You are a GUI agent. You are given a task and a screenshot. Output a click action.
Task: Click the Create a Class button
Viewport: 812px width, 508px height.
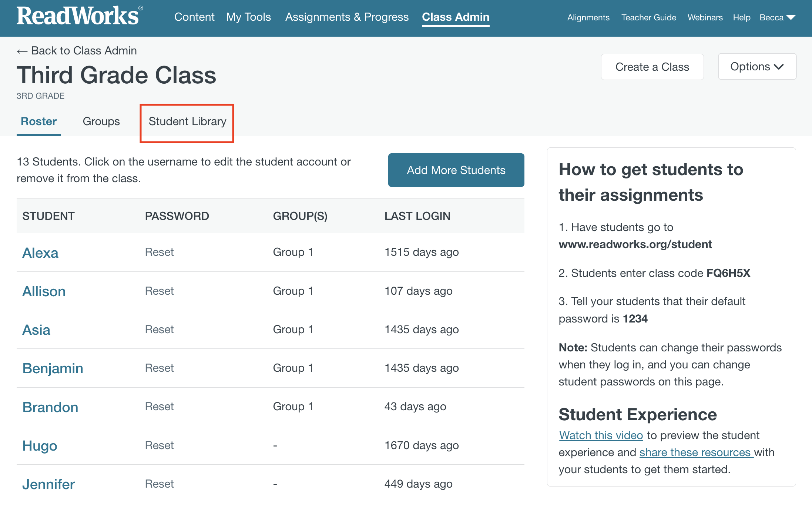[652, 67]
